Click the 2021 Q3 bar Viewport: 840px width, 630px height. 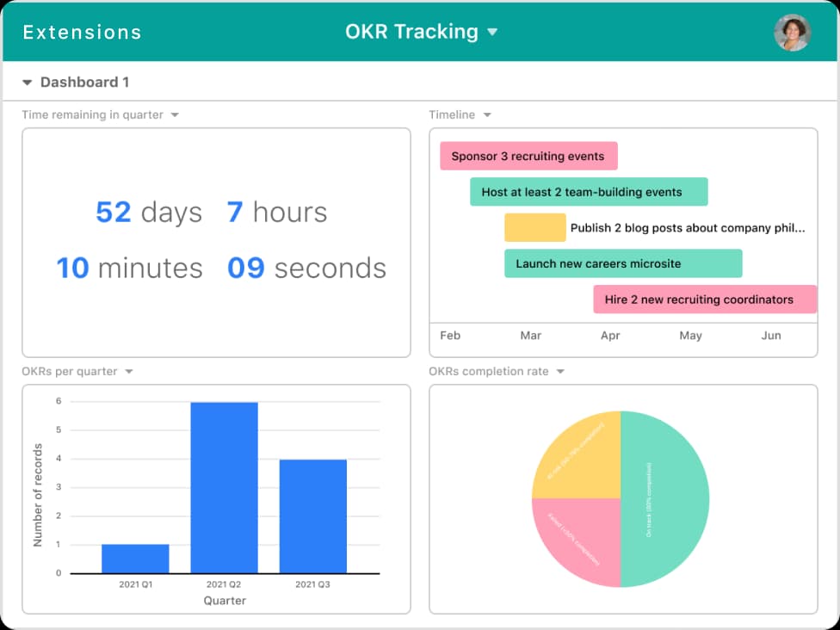(313, 516)
